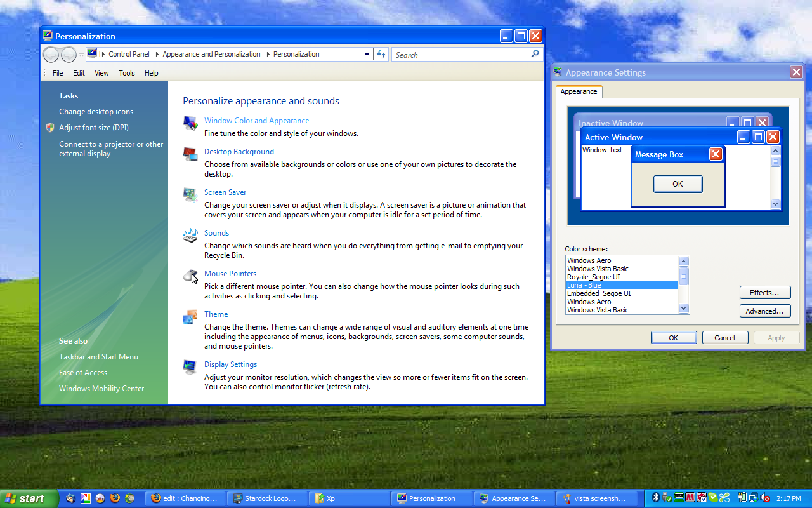
Task: Open the File menu
Action: point(58,73)
